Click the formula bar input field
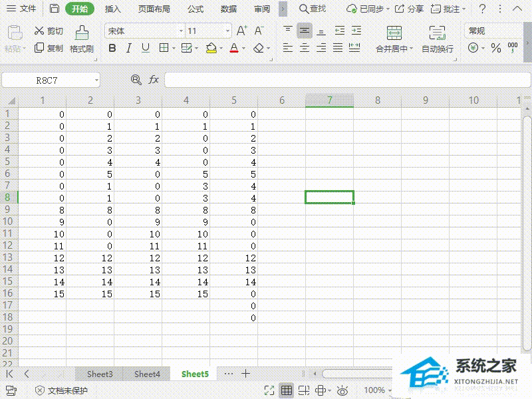This screenshot has height=399, width=532. pyautogui.click(x=346, y=80)
